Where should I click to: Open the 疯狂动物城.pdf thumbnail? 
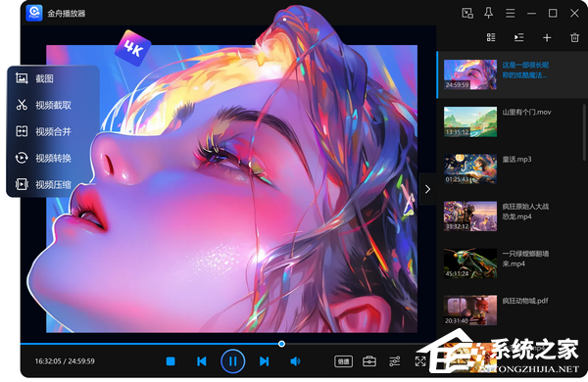click(470, 310)
